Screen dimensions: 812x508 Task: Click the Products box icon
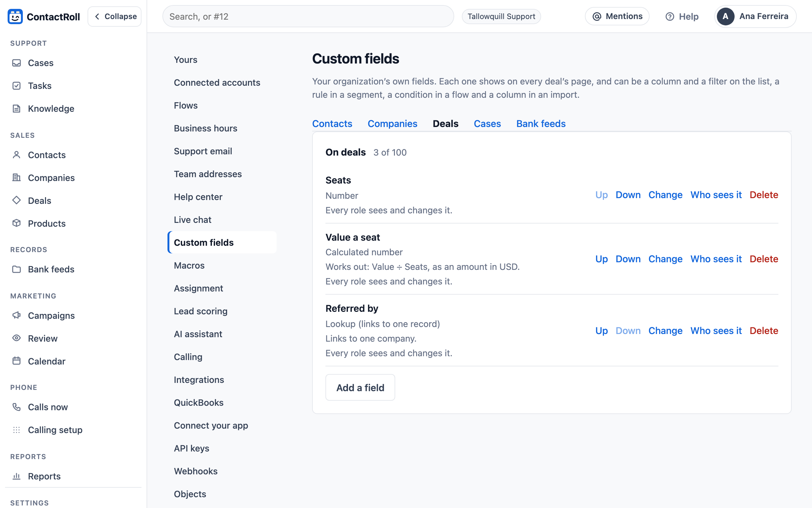click(x=16, y=224)
